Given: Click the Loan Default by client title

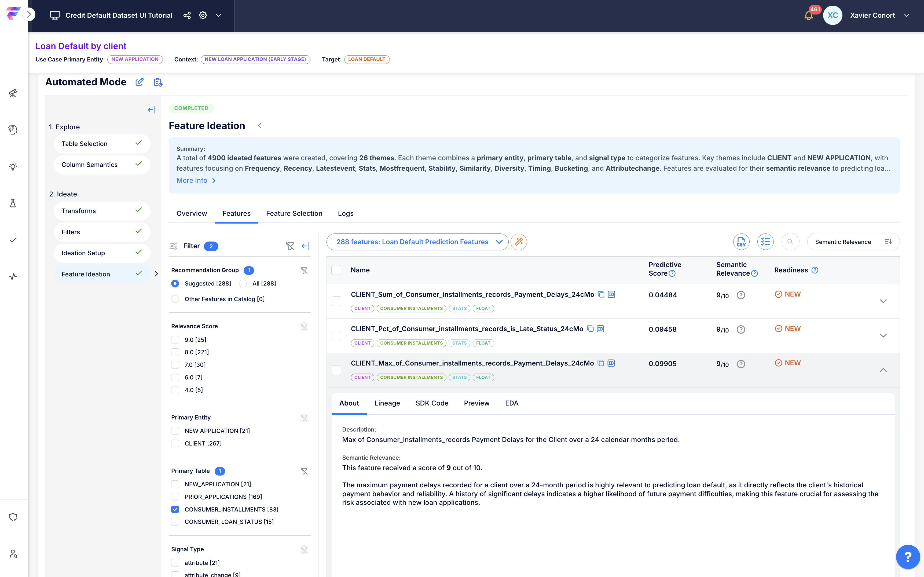Looking at the screenshot, I should pos(81,46).
